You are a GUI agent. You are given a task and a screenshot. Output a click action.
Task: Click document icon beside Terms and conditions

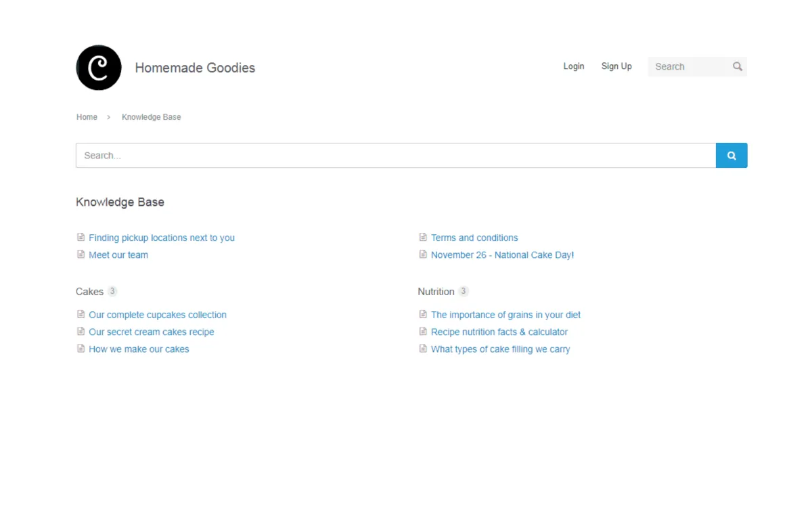pyautogui.click(x=423, y=238)
